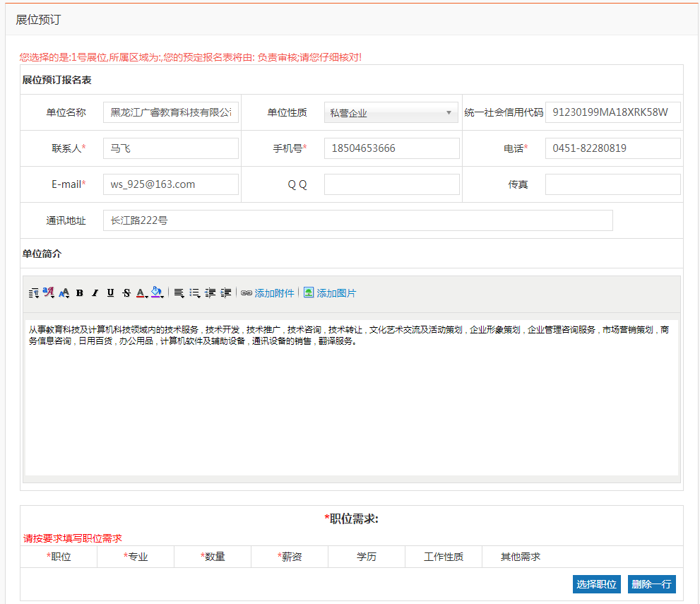This screenshot has width=700, height=604.
Task: Open the 单位性质 dropdown
Action: [391, 113]
